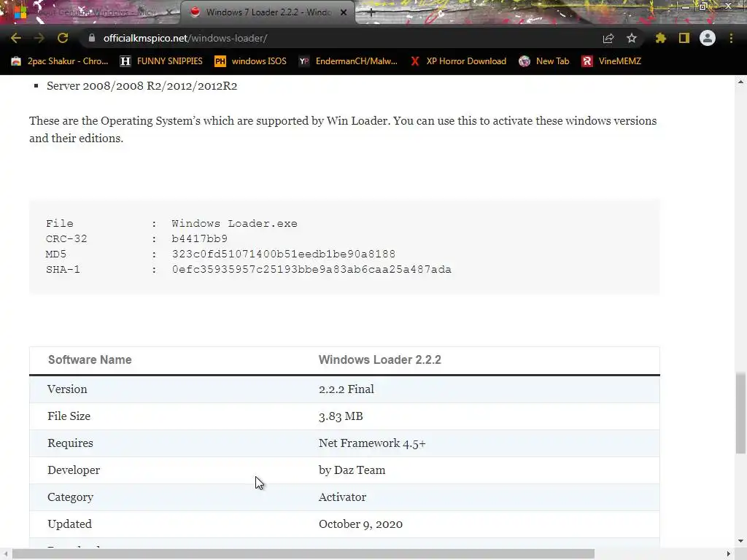The width and height of the screenshot is (747, 560).
Task: Click the Developer row label
Action: [x=74, y=470]
